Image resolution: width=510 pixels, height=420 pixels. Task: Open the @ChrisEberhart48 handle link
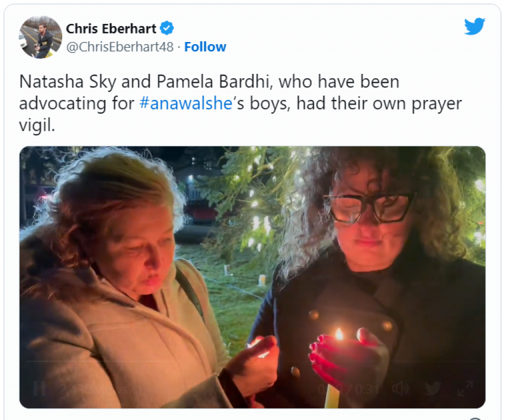tap(120, 47)
